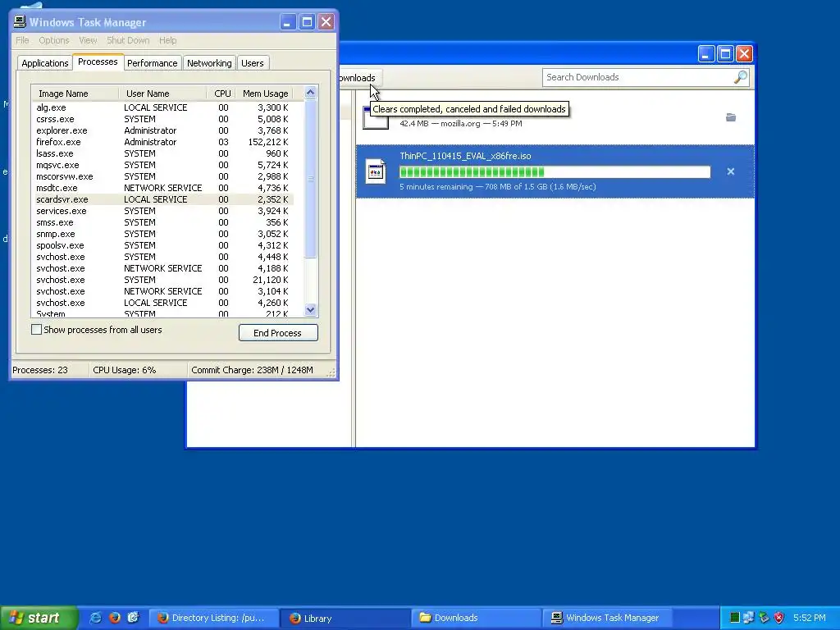This screenshot has width=840, height=630.
Task: Sort processes by User Name column
Action: pyautogui.click(x=162, y=94)
